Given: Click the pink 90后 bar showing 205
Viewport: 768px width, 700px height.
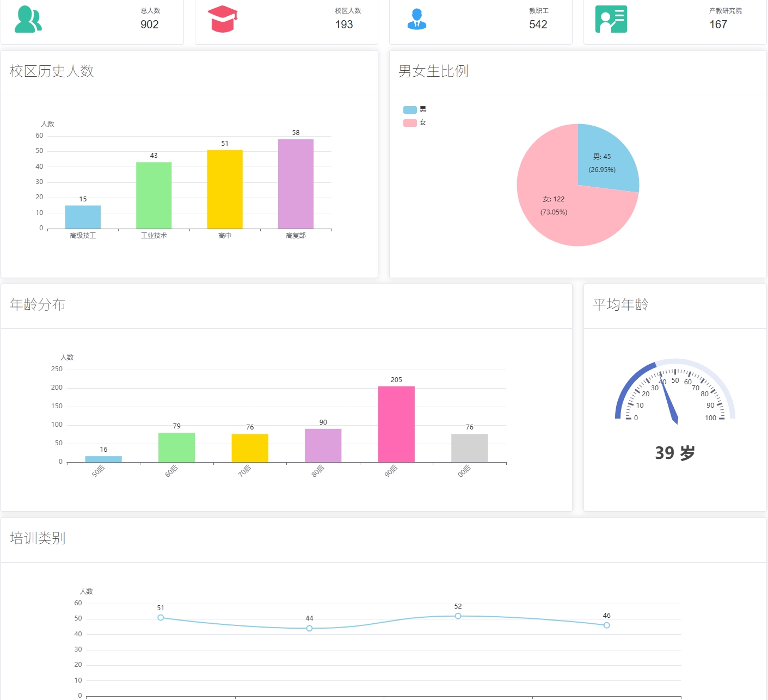Looking at the screenshot, I should coord(396,424).
